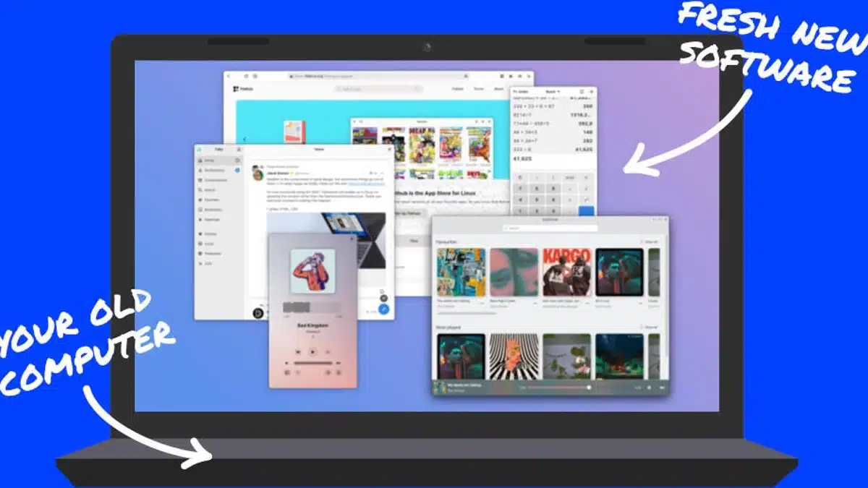Open the Basic mode dropdown in calculator
The image size is (868, 488).
[x=552, y=92]
